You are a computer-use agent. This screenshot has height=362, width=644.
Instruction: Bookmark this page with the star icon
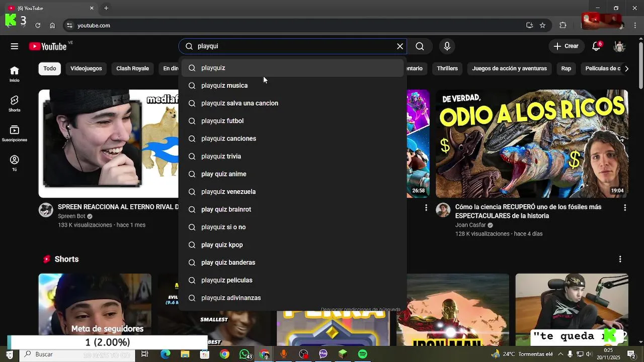coord(542,26)
